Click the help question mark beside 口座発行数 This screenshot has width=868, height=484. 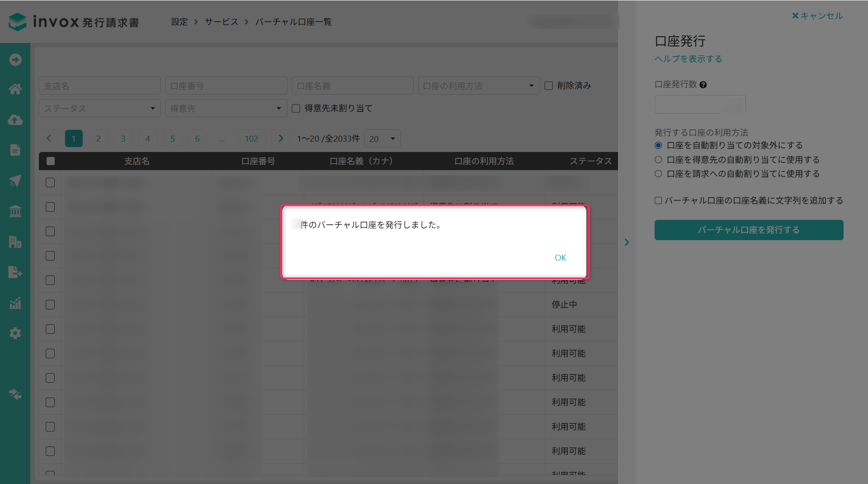[x=703, y=85]
